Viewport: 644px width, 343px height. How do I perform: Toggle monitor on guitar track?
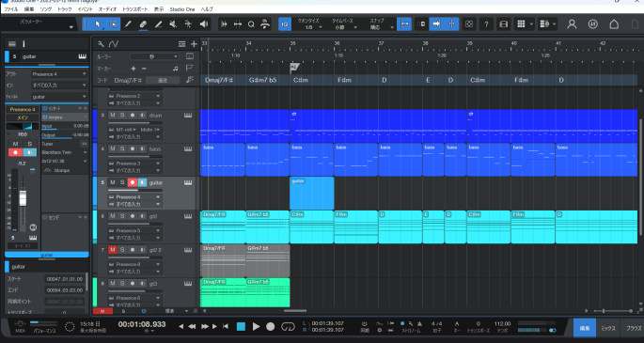[142, 182]
